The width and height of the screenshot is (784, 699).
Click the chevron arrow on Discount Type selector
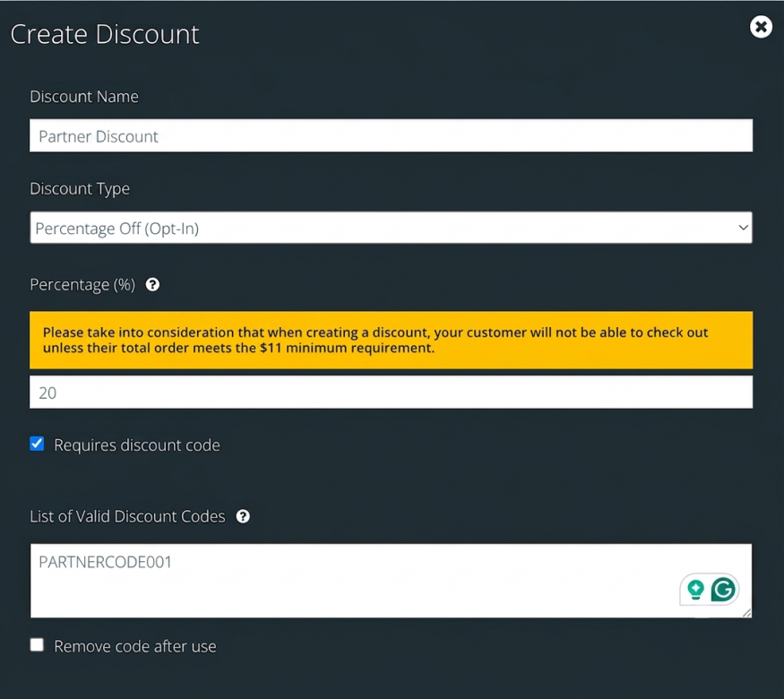click(743, 228)
